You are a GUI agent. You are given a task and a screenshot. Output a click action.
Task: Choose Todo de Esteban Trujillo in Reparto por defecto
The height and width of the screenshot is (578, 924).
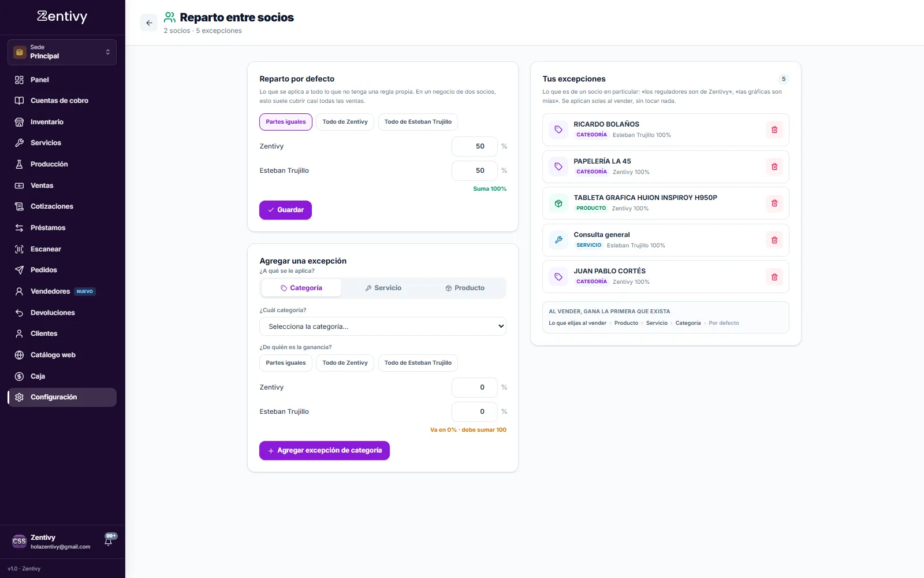418,122
